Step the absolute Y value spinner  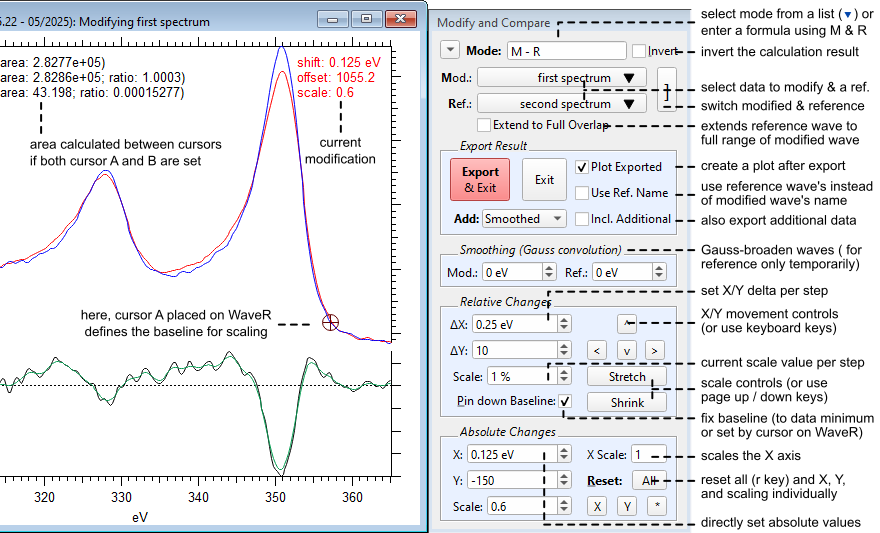click(564, 480)
